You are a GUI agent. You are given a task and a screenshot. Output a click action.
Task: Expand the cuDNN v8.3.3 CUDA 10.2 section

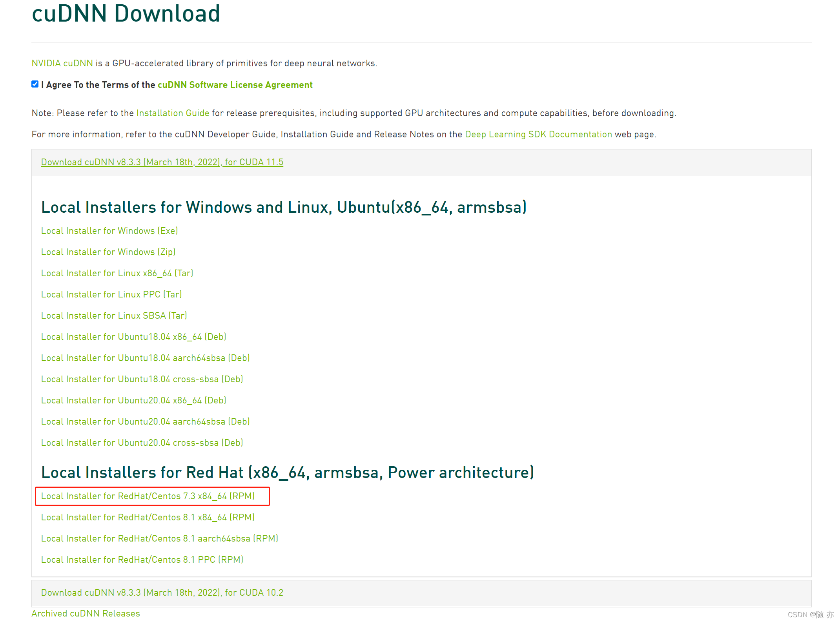coord(162,593)
